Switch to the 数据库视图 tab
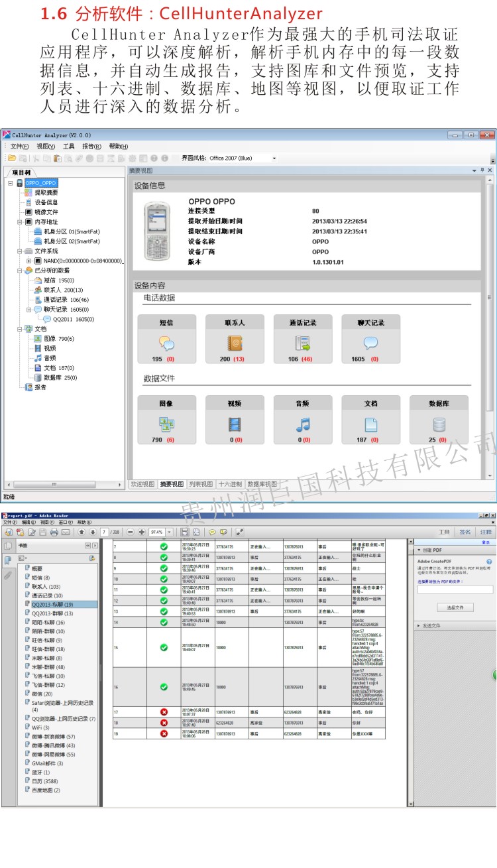 (262, 484)
